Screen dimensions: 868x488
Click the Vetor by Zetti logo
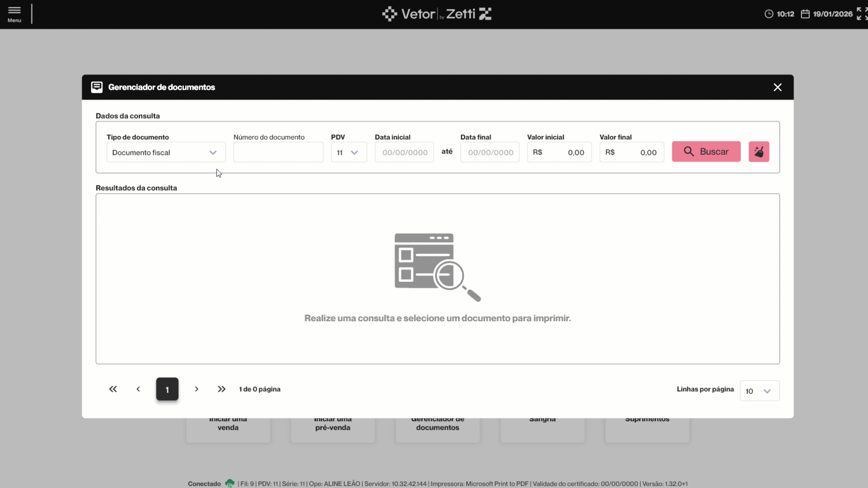pos(437,14)
